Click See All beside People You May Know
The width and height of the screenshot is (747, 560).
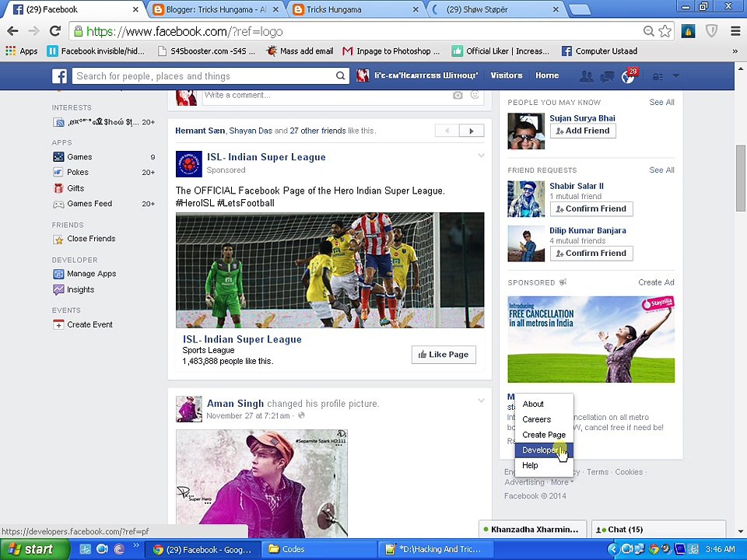coord(661,102)
